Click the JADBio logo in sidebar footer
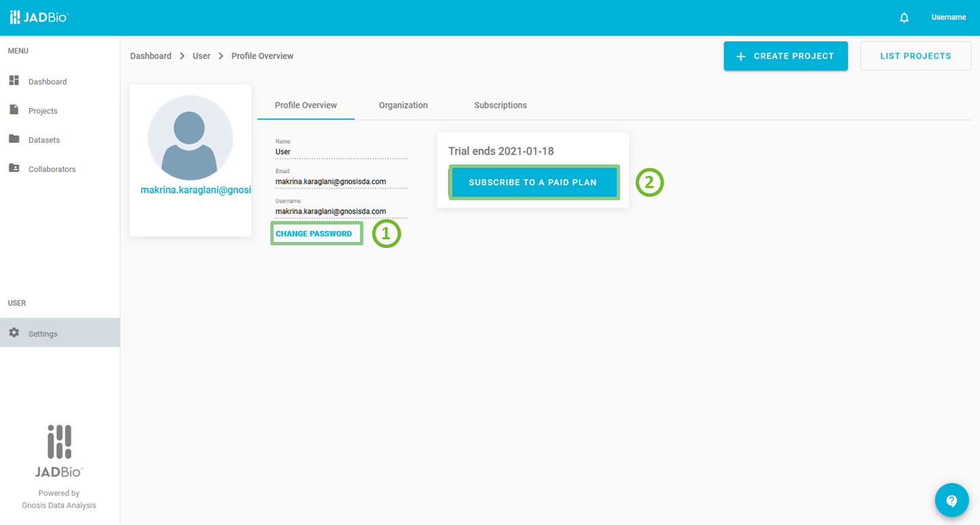 coord(59,451)
